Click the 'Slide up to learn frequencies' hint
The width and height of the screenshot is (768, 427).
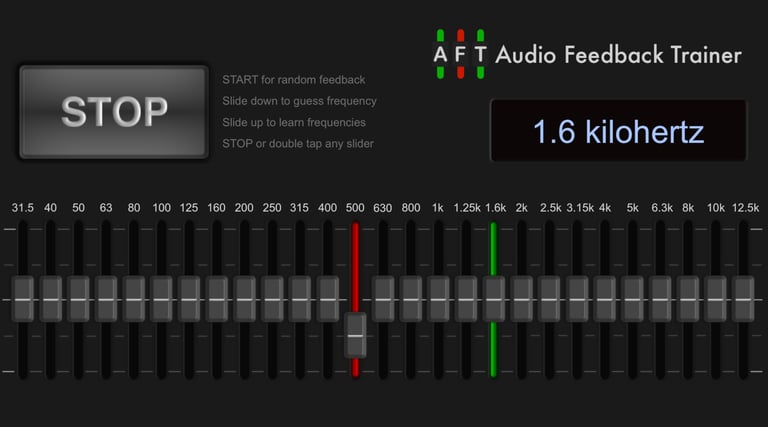[294, 122]
